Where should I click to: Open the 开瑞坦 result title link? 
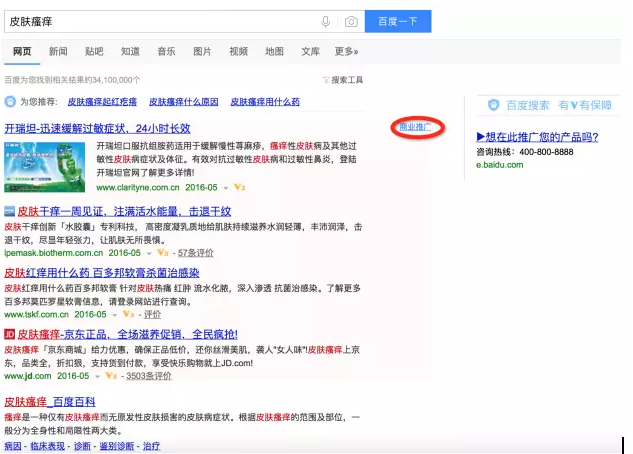(97, 128)
